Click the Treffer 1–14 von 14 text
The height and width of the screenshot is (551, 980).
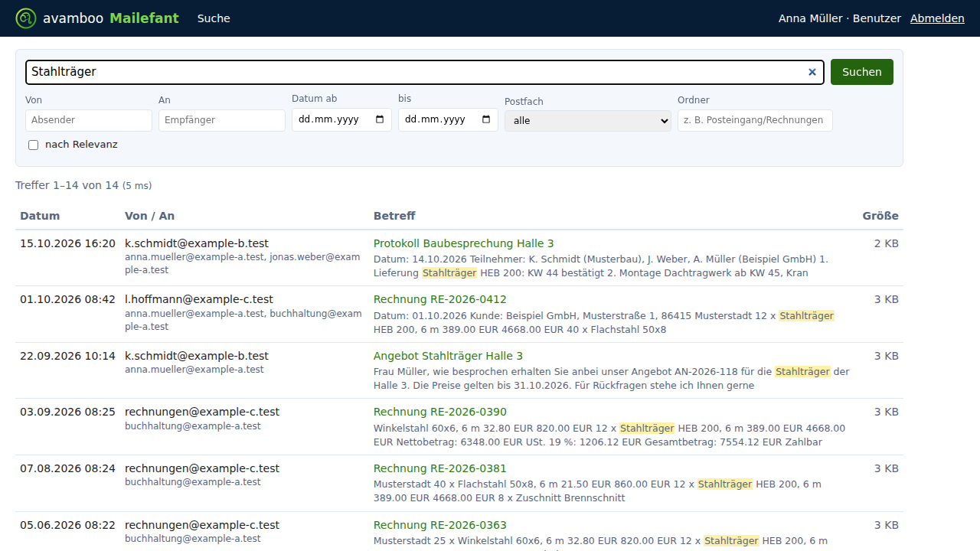pyautogui.click(x=67, y=185)
